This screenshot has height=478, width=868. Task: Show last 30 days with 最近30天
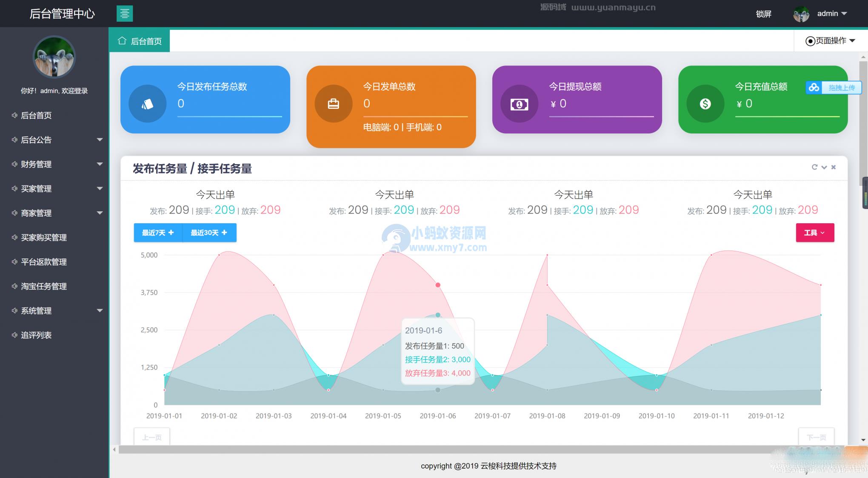(x=209, y=233)
